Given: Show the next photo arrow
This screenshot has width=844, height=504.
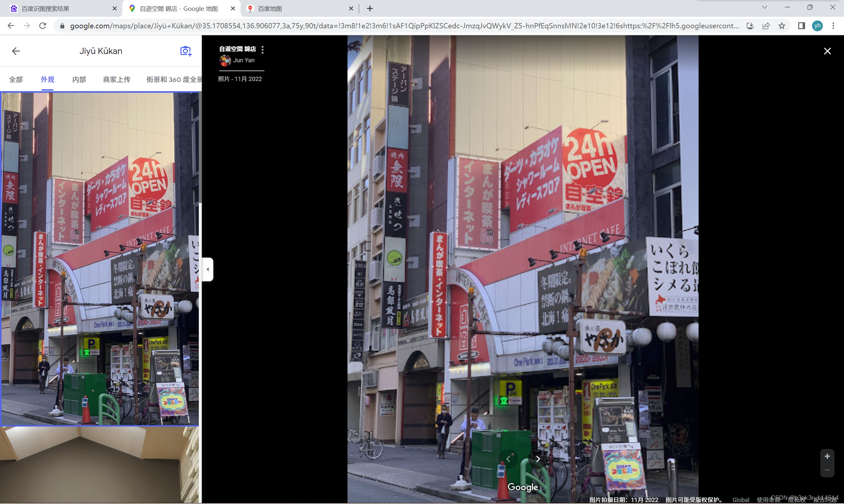Looking at the screenshot, I should tap(538, 459).
